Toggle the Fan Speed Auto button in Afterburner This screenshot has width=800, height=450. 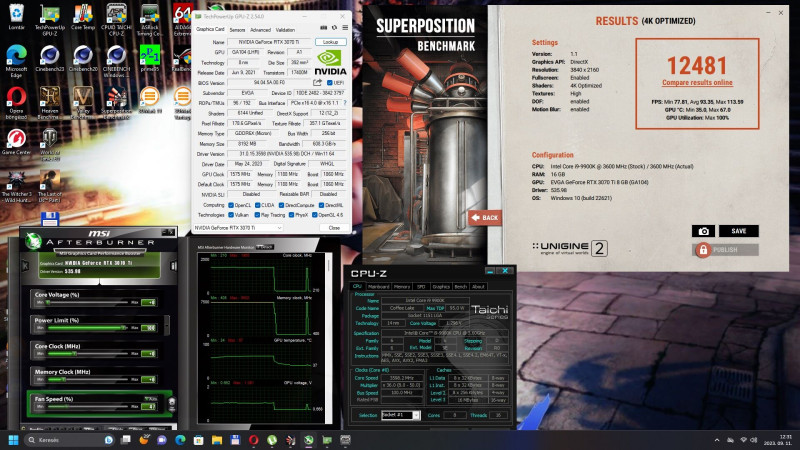tap(151, 398)
